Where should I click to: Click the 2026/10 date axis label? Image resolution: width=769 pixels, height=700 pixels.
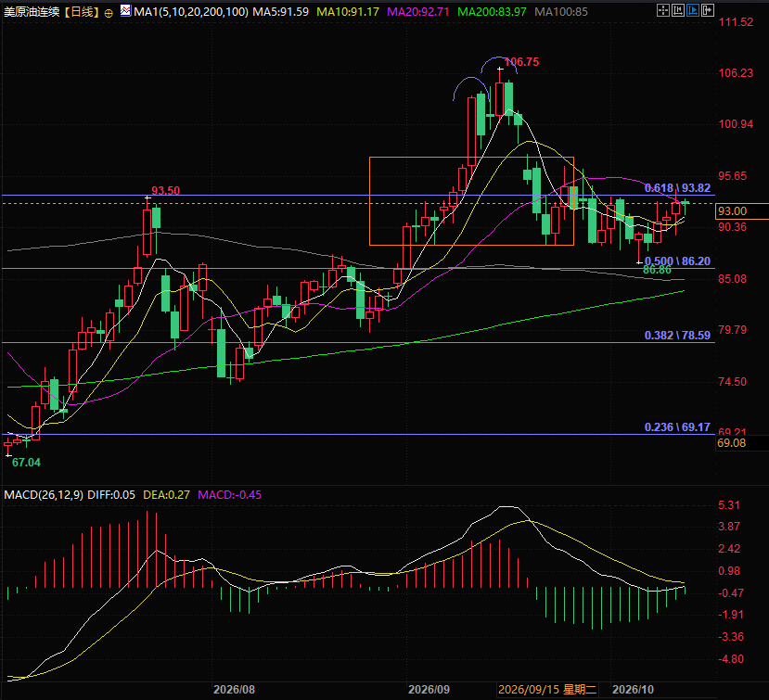click(633, 690)
